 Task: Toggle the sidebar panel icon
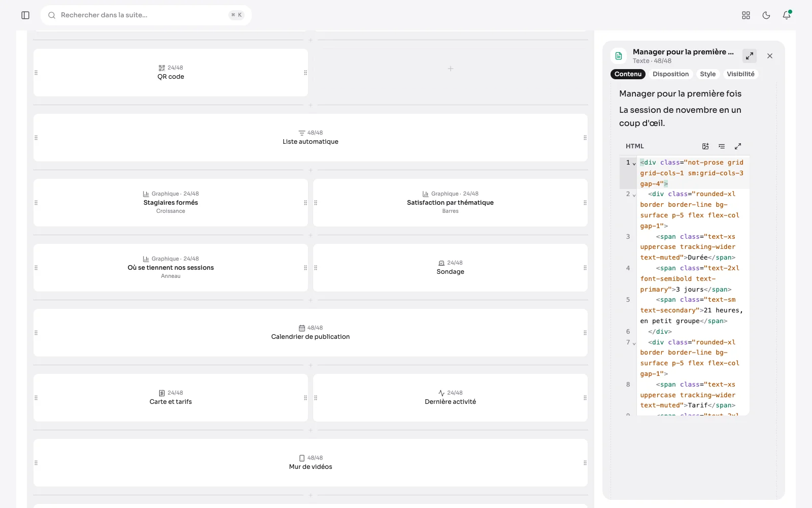point(25,15)
